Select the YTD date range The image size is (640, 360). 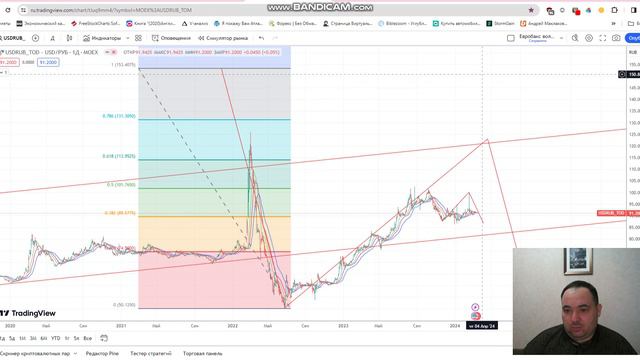point(56,338)
